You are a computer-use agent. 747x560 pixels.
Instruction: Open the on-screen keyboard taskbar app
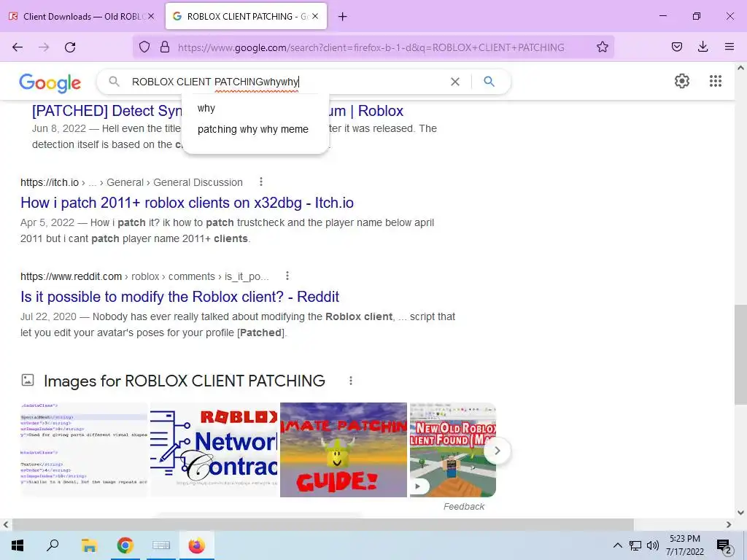pyautogui.click(x=161, y=545)
